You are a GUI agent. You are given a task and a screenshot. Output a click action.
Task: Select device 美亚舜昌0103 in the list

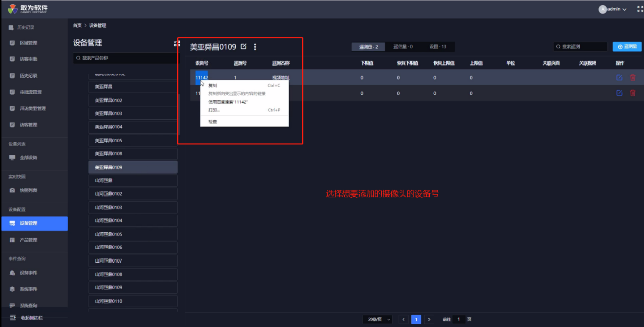pos(133,113)
